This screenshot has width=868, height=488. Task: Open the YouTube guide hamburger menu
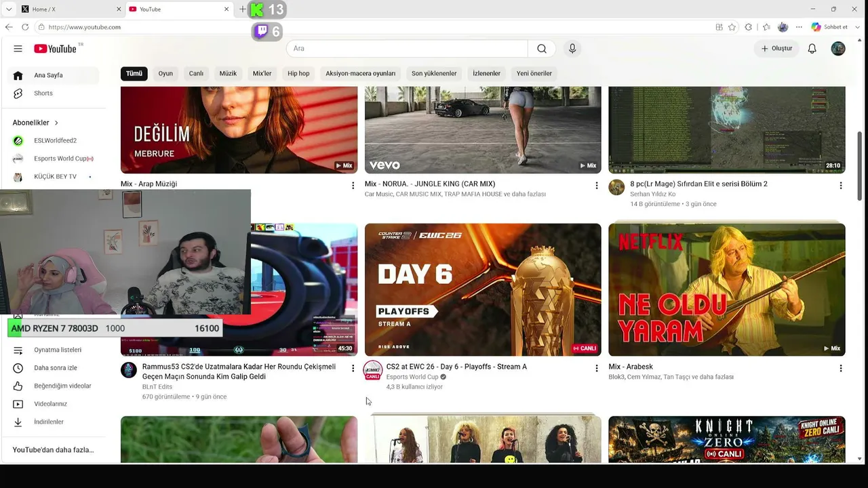click(18, 49)
